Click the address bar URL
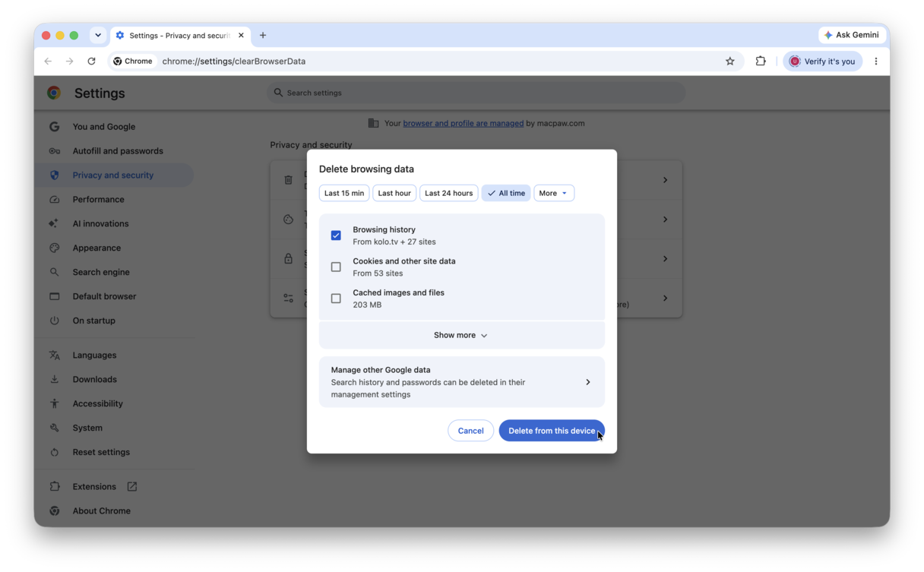The width and height of the screenshot is (924, 572). pos(234,62)
